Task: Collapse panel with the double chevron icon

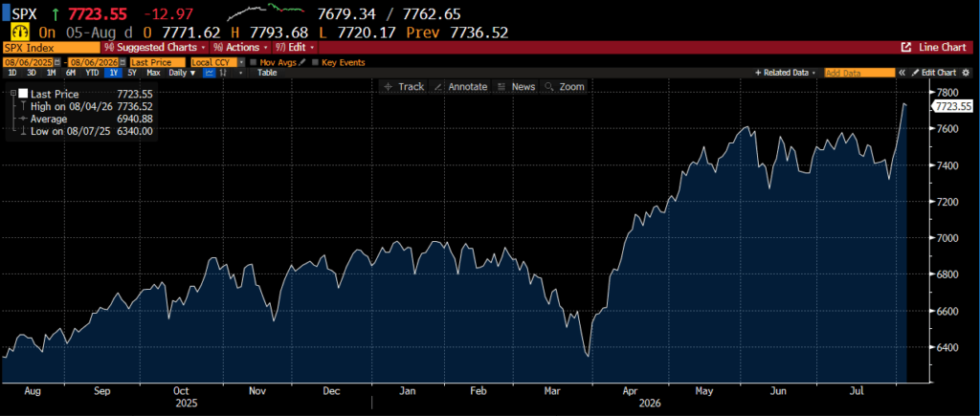Action: [902, 73]
